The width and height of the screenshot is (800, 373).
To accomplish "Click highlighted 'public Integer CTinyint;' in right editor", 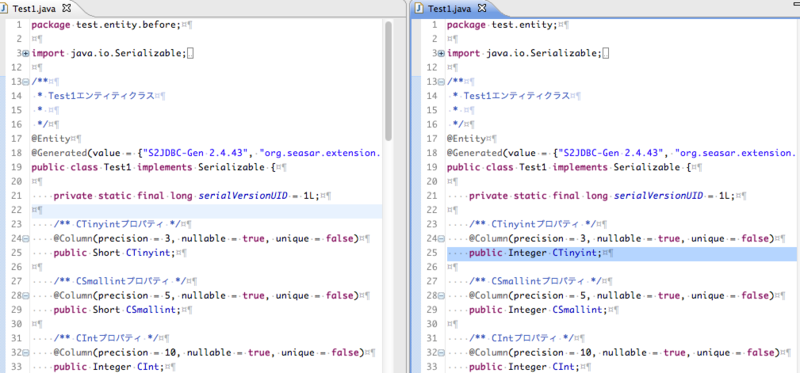I will pos(535,253).
